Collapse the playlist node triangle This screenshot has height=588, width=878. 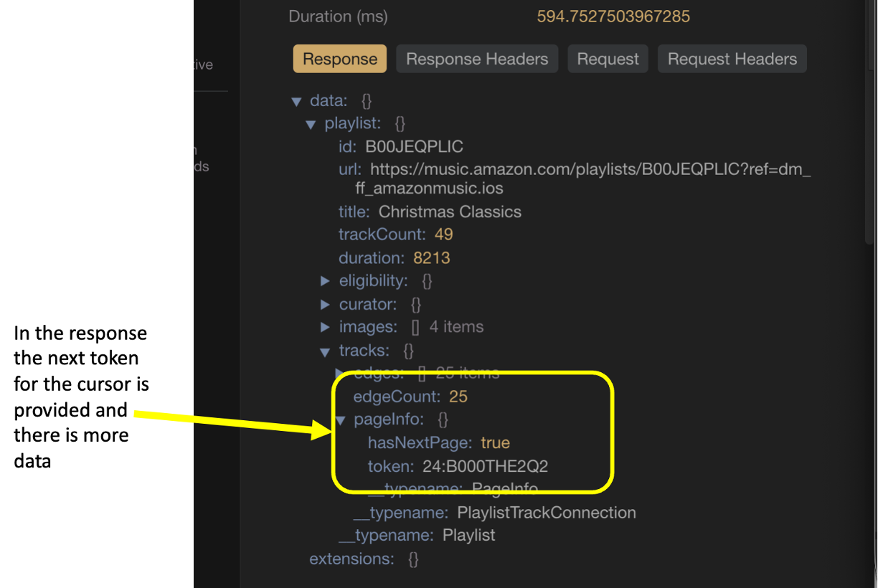click(x=311, y=125)
